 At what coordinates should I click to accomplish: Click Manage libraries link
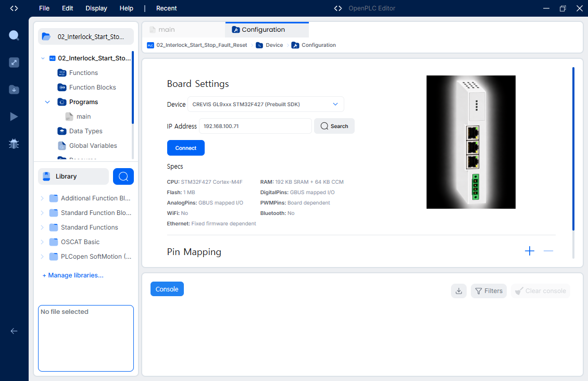tap(73, 275)
